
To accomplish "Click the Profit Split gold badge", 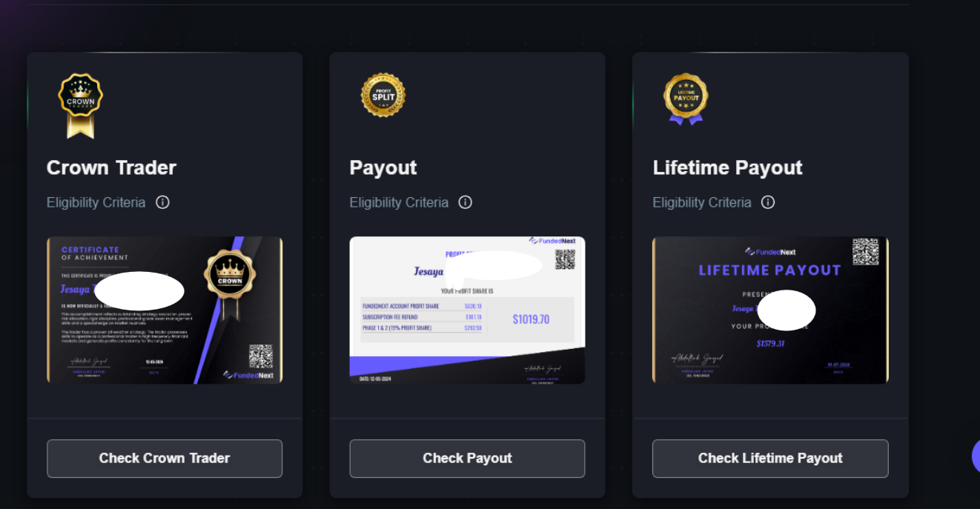I will click(383, 95).
